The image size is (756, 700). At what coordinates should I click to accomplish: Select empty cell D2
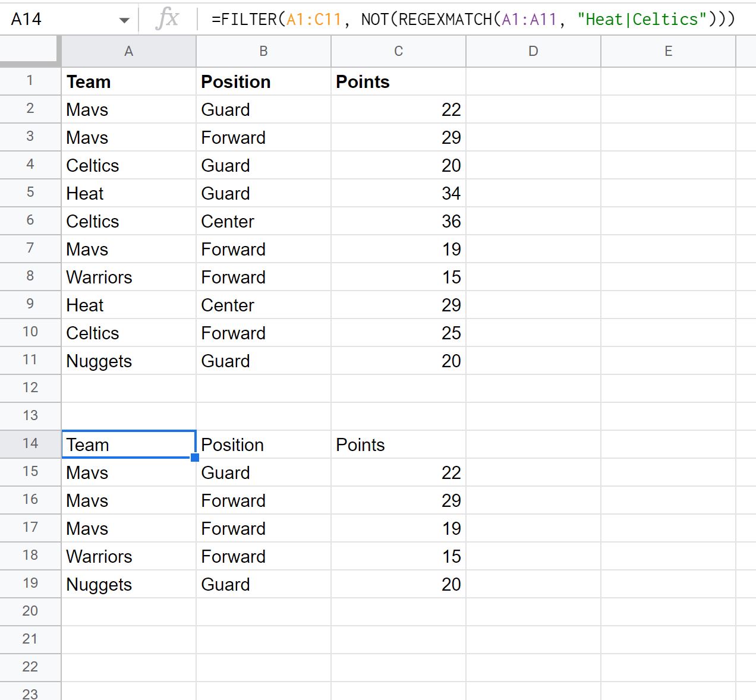533,109
